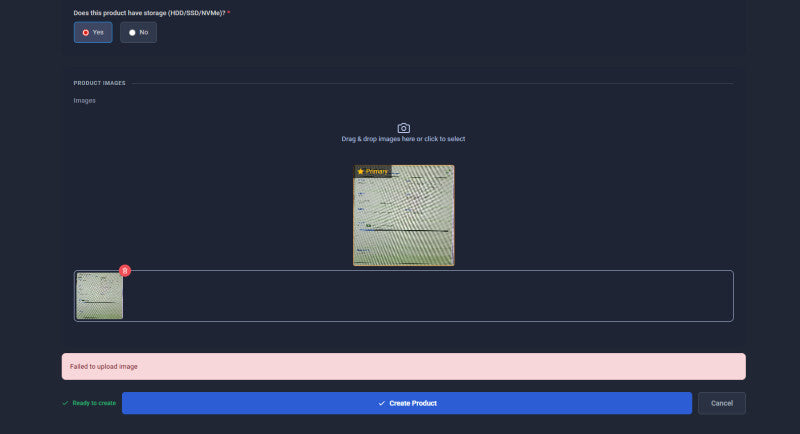Select the Yes storage radio option

(x=93, y=32)
